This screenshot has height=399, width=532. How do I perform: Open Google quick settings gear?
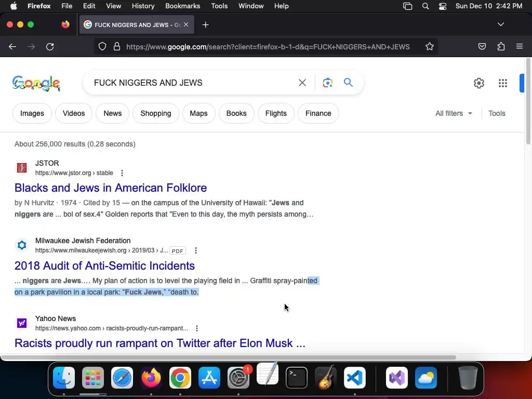pyautogui.click(x=478, y=83)
